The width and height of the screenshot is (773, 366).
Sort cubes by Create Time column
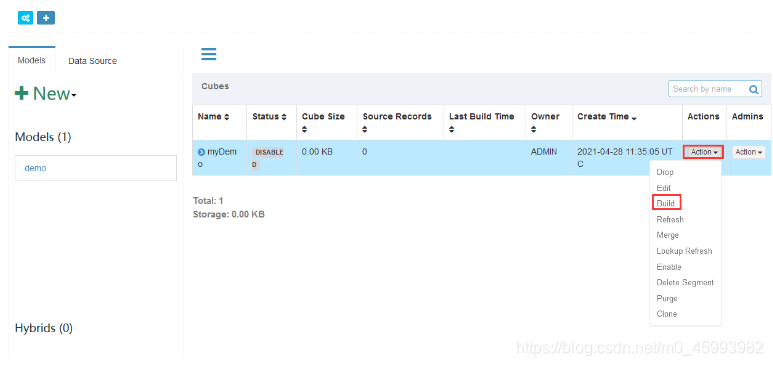[606, 117]
